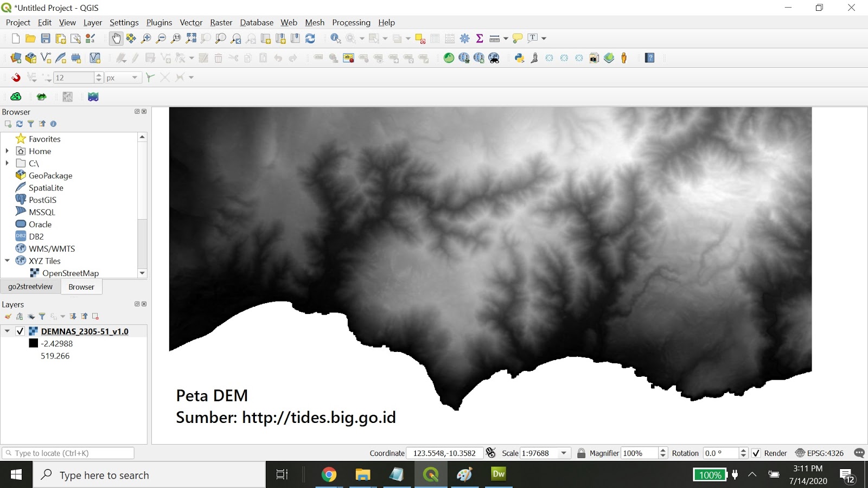
Task: Click the Magnifier value stepper up arrow
Action: [663, 450]
